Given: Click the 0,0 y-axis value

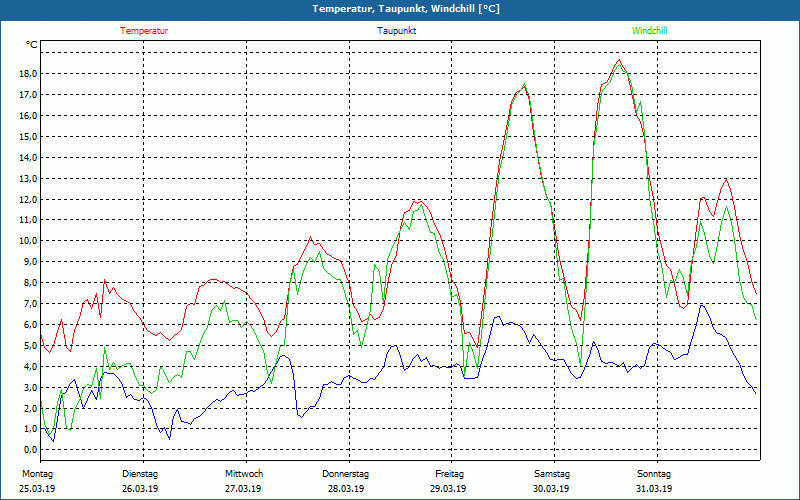Looking at the screenshot, I should [30, 449].
